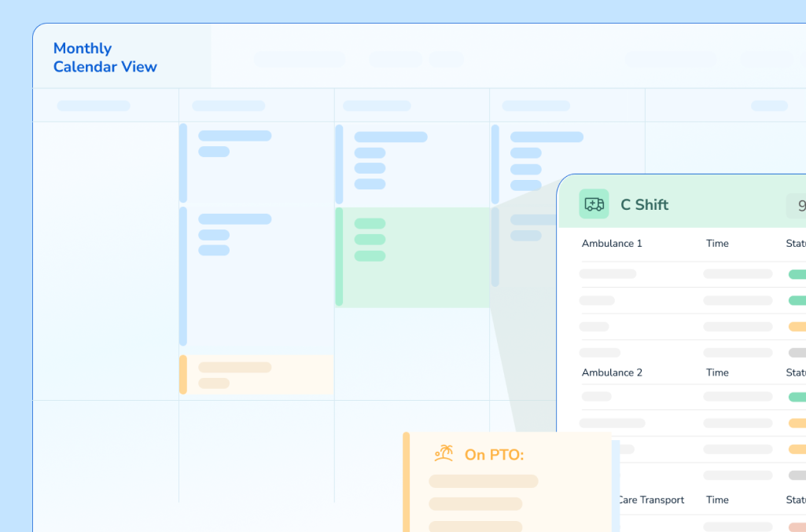
Task: Click the palm tree icon next to On PTO
Action: tap(443, 454)
